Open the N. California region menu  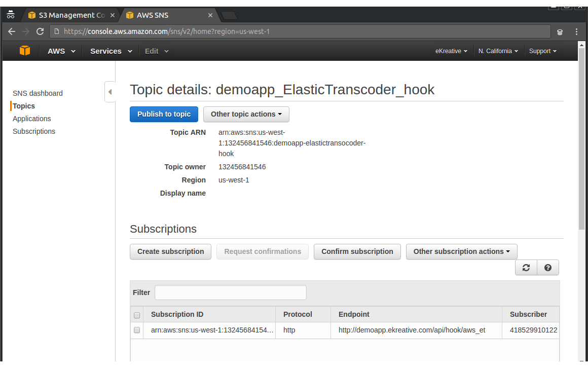pyautogui.click(x=498, y=51)
